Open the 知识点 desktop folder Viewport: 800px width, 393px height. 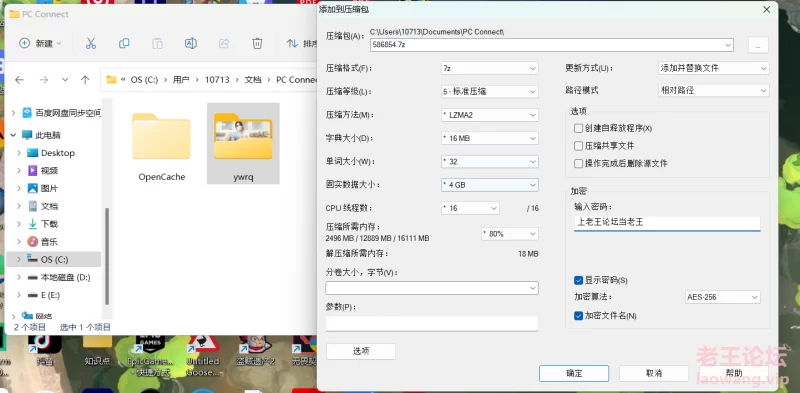[x=97, y=352]
